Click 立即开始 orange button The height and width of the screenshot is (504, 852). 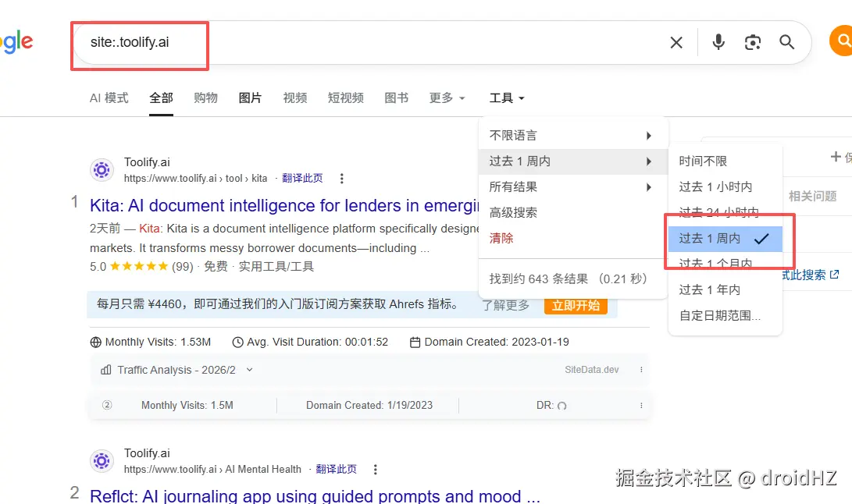click(576, 305)
